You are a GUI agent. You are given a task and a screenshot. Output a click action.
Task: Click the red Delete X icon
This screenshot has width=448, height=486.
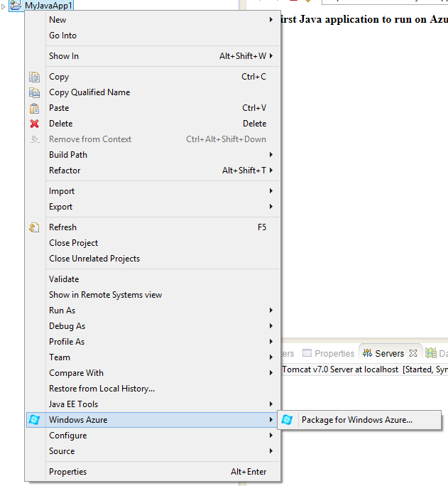click(34, 124)
